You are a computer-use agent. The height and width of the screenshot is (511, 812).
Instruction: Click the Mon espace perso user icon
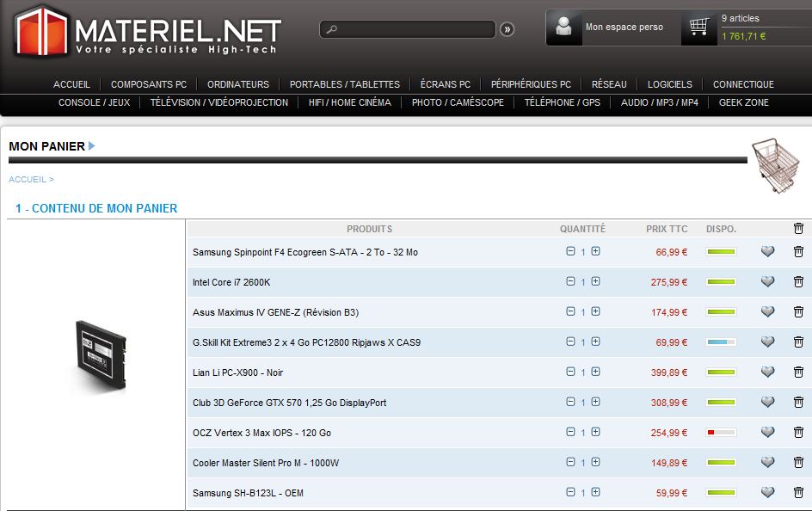point(563,28)
